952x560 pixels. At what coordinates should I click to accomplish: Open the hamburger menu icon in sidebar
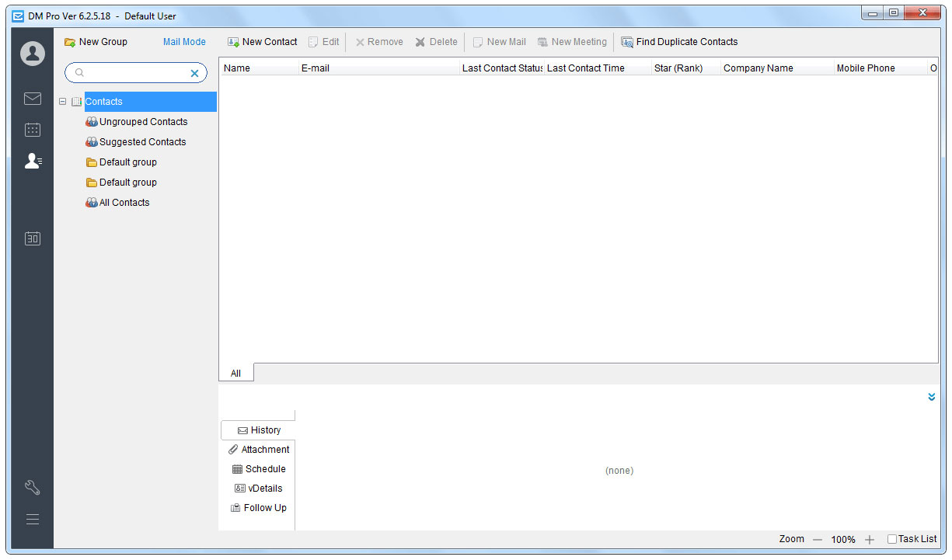pyautogui.click(x=33, y=519)
